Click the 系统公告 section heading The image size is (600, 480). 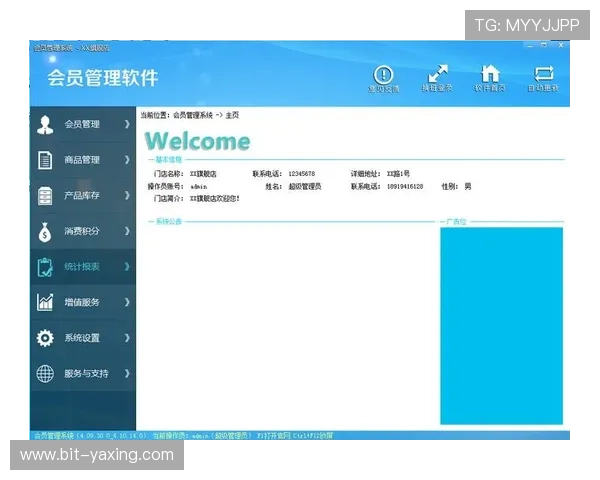tap(168, 221)
